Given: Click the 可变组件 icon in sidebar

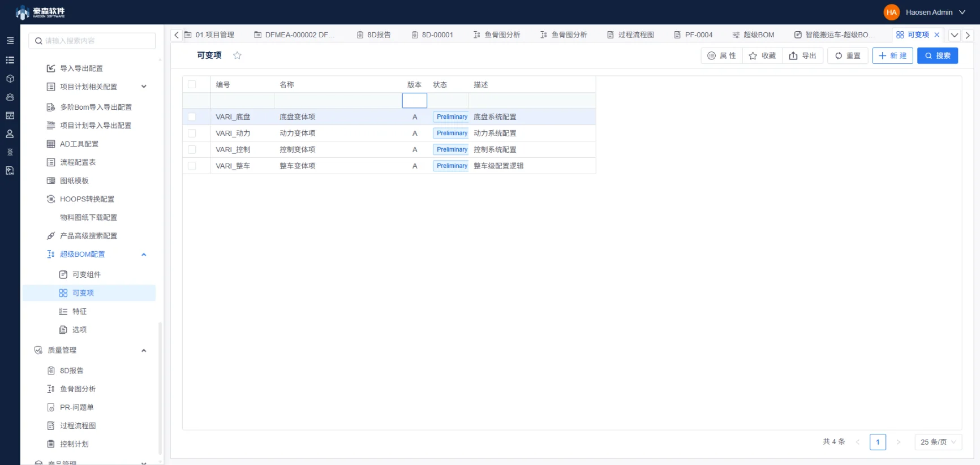Looking at the screenshot, I should pos(63,274).
